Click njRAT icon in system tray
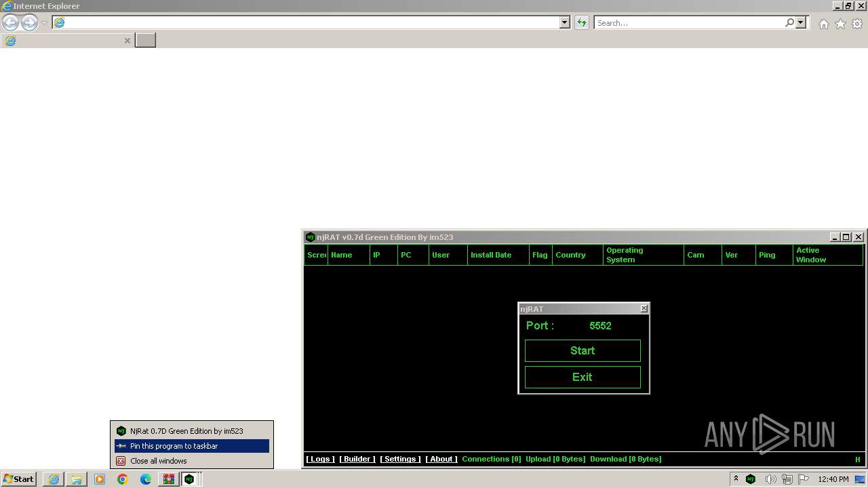Screen dimensions: 868x488 pyautogui.click(x=751, y=479)
